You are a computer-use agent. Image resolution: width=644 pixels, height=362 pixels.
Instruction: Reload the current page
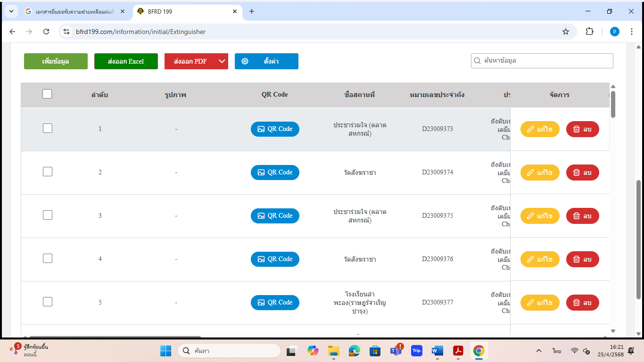[46, 32]
